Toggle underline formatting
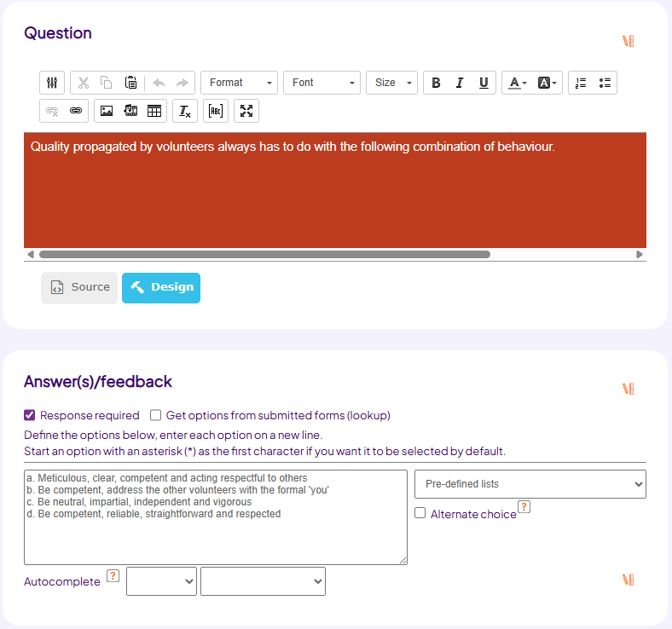Image resolution: width=672 pixels, height=629 pixels. coord(484,83)
